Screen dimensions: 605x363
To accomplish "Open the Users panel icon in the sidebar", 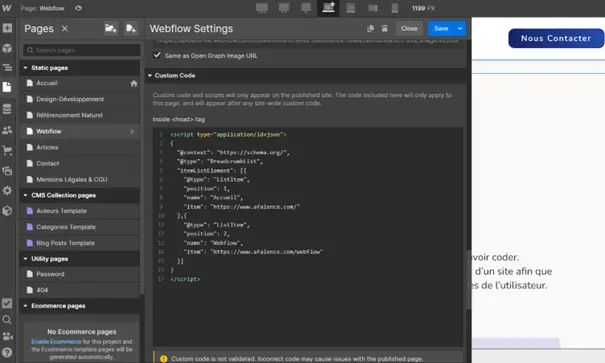I will (7, 130).
